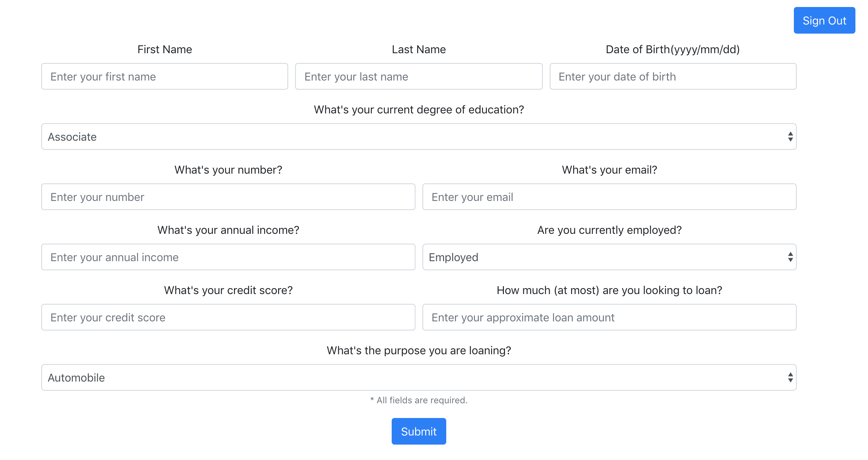Screen dimensions: 868x460
Task: Click the Sign Out button
Action: 824,21
